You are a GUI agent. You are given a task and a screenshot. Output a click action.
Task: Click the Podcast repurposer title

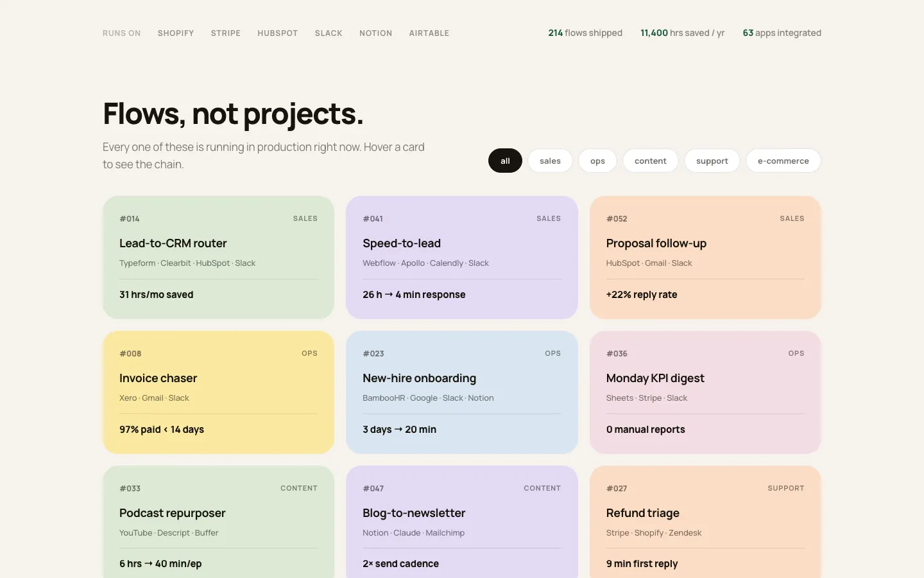point(172,513)
